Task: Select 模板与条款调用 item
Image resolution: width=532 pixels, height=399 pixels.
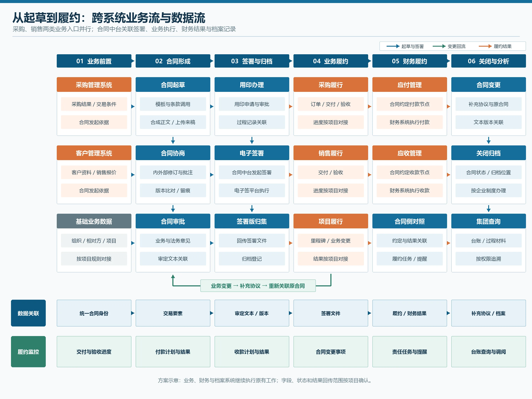Action: point(173,104)
